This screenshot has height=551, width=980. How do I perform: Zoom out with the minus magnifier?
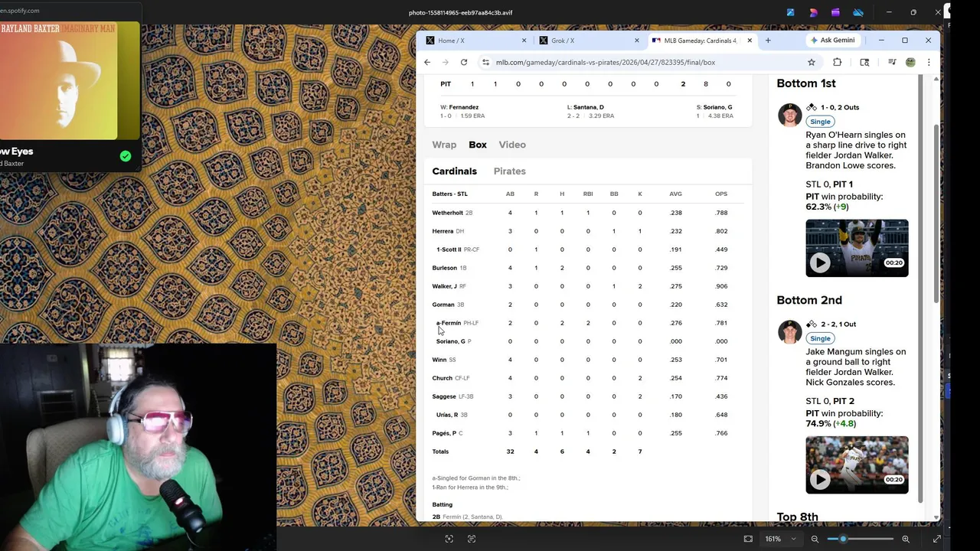815,539
